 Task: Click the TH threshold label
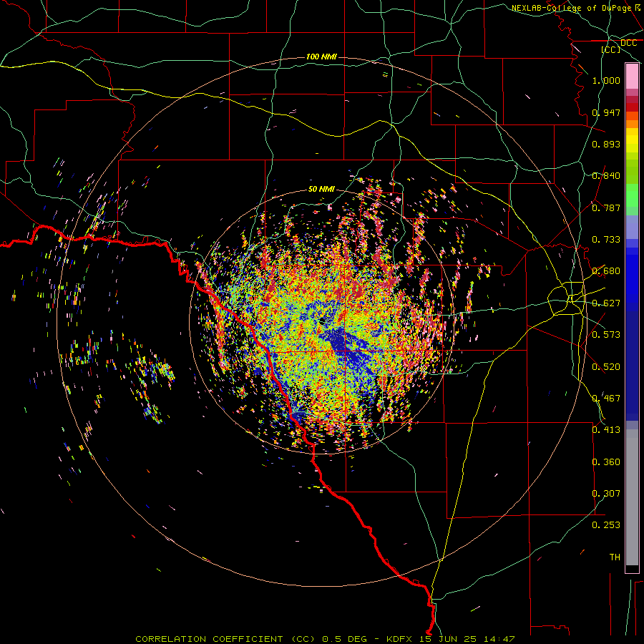pyautogui.click(x=615, y=557)
